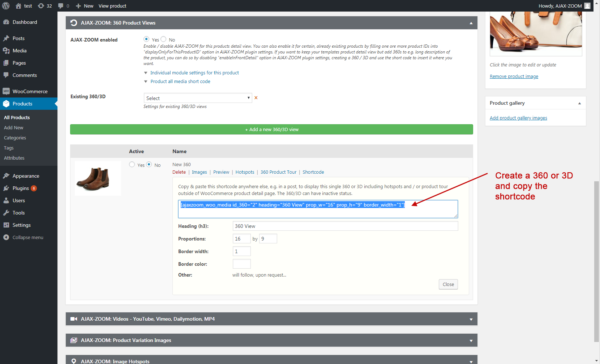Viewport: 600px width, 364px height.
Task: Open the site home icon labeled test
Action: (x=18, y=6)
